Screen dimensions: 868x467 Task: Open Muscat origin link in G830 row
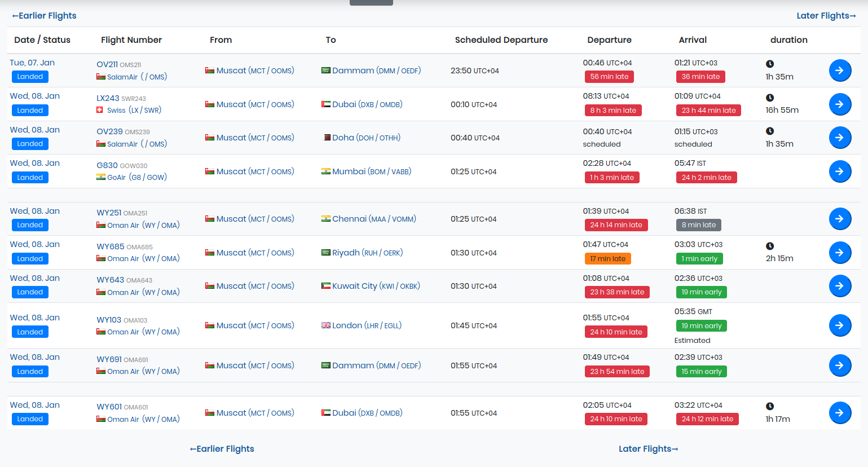tap(255, 171)
